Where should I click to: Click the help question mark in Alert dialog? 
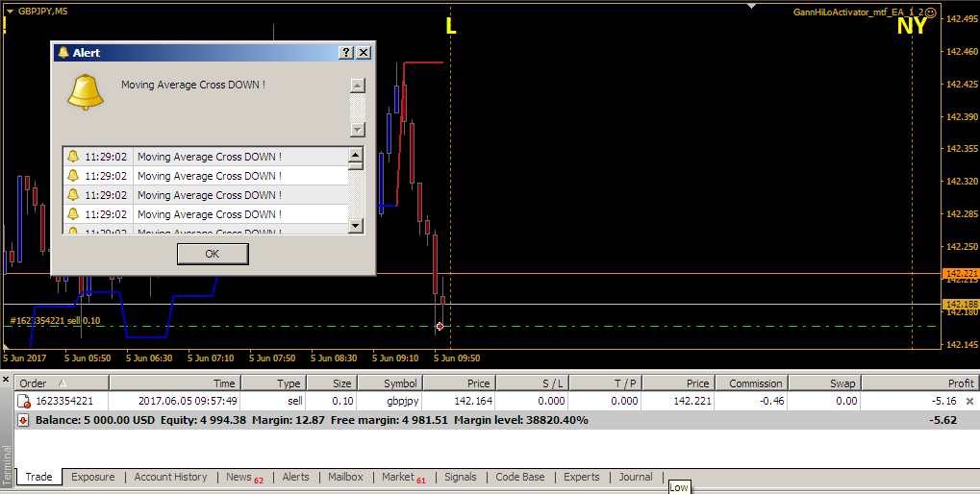pyautogui.click(x=345, y=53)
